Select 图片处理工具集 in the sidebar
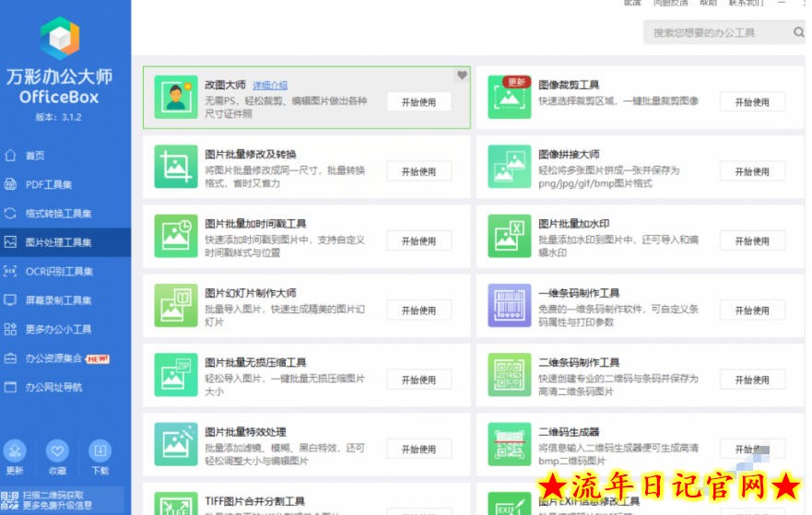Image resolution: width=812 pixels, height=515 pixels. [x=65, y=242]
